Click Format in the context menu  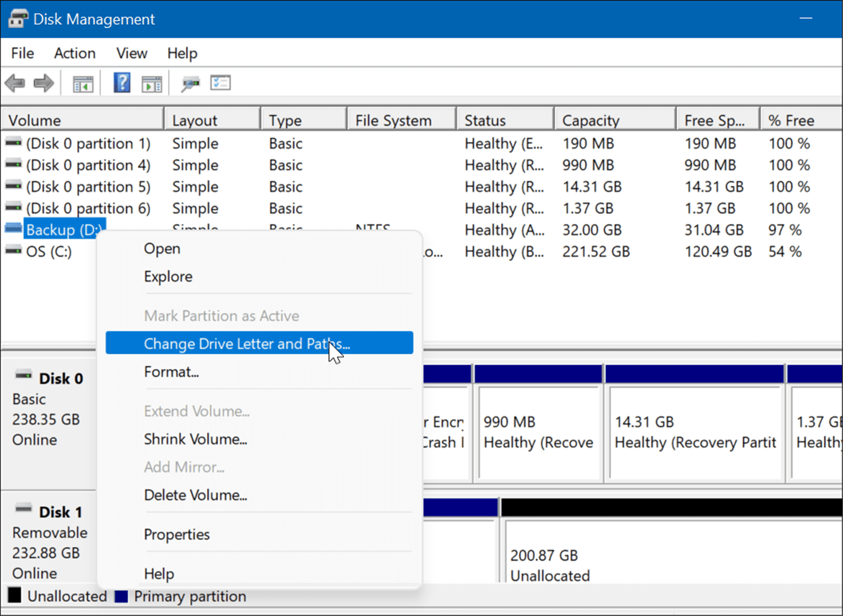pyautogui.click(x=171, y=372)
